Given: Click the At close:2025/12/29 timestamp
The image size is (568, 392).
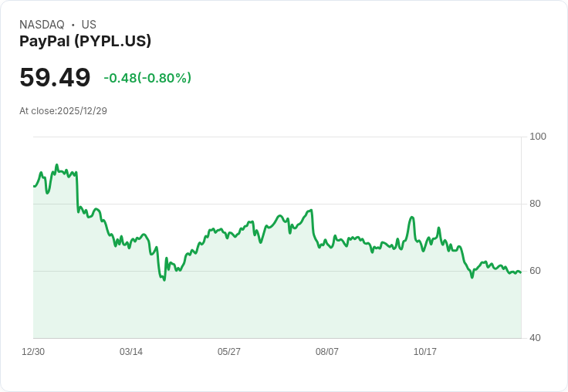Looking at the screenshot, I should point(63,111).
